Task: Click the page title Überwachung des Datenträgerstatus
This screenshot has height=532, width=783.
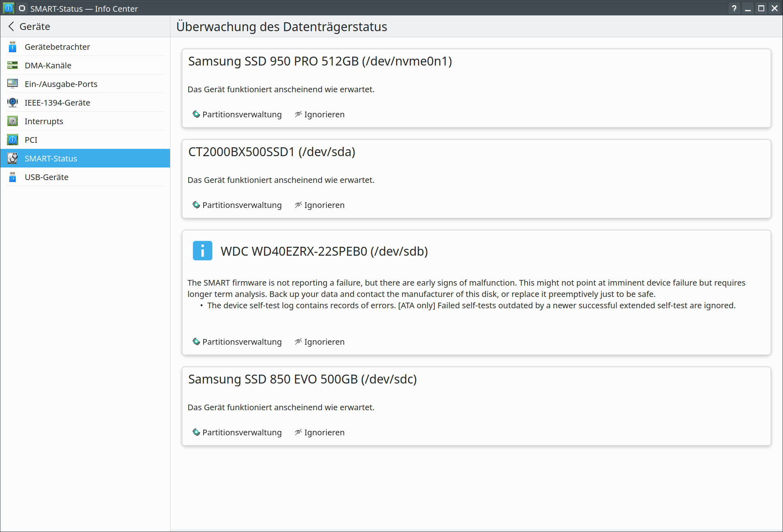Action: click(282, 27)
